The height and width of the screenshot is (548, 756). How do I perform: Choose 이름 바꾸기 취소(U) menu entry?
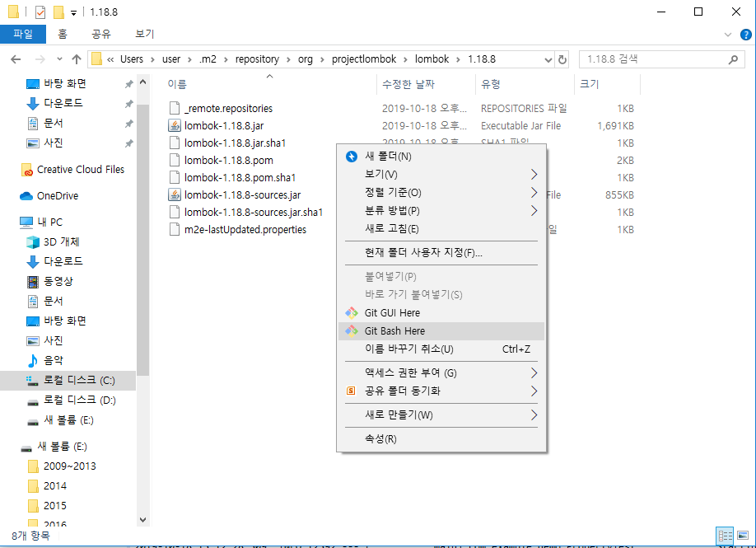(441, 349)
